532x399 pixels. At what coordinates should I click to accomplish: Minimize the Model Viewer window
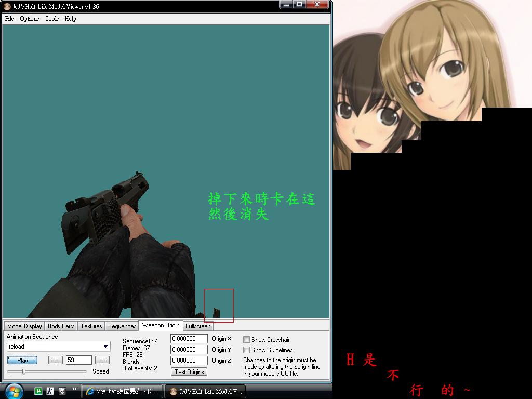[286, 4]
